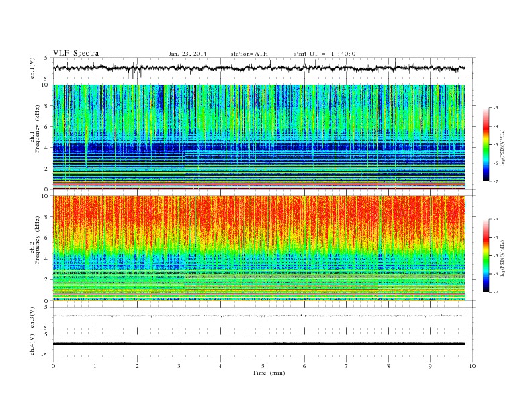The height and width of the screenshot is (411, 532).
Task: Click the thick ch.4 voltage trace
Action: 259,344
